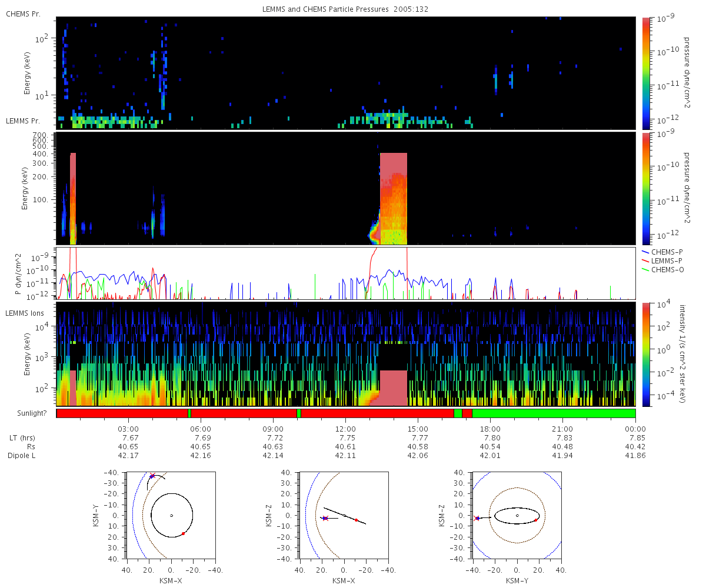Click the Dipole L value 41.86
This screenshot has height=588, width=706.
[x=635, y=456]
